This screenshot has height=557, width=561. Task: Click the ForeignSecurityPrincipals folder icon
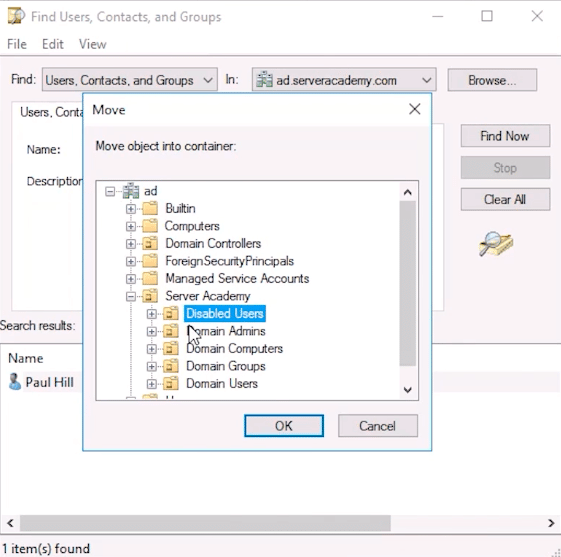coord(150,261)
